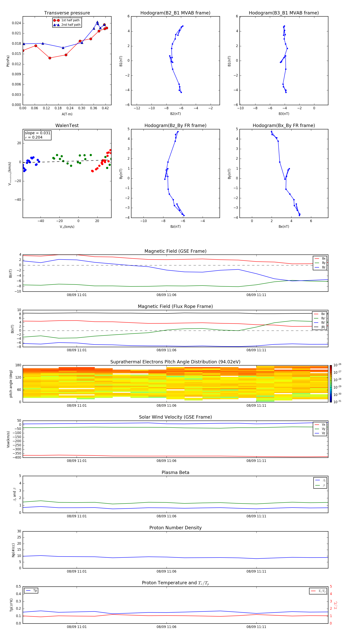351x644 pixels.
Task: Click the 'Hodogram(Bx_By FR frame)' title
Action: point(284,125)
